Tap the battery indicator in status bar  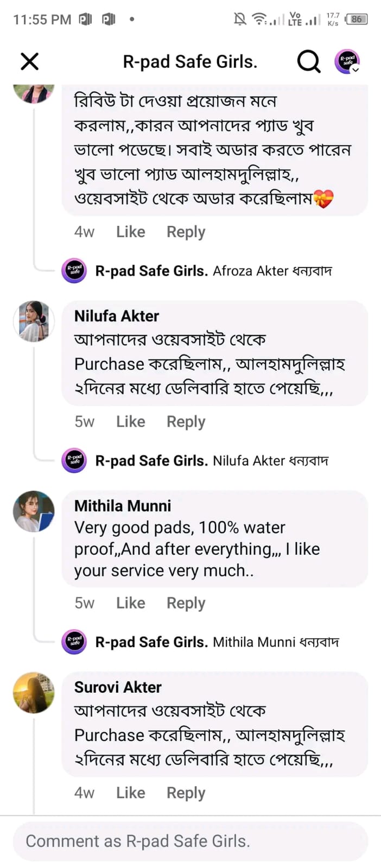pos(357,19)
